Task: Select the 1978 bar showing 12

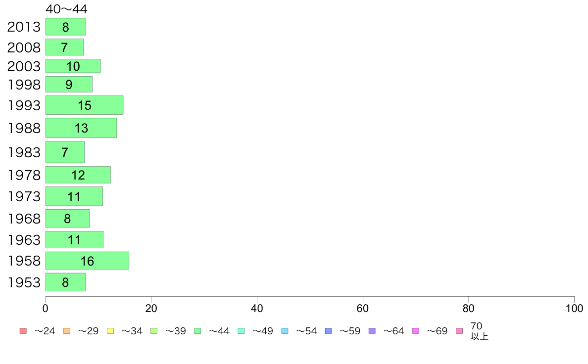Action: (78, 175)
